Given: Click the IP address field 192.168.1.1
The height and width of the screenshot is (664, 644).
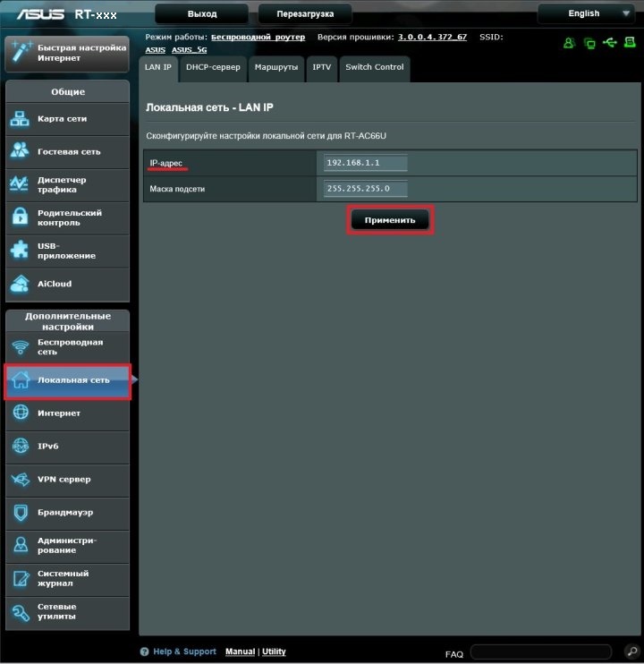Looking at the screenshot, I should pyautogui.click(x=366, y=163).
